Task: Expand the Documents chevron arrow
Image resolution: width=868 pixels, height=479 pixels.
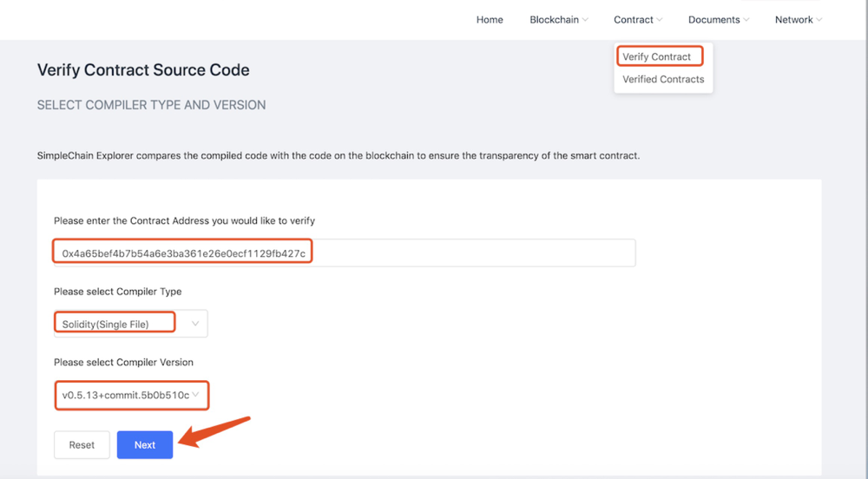Action: coord(746,20)
